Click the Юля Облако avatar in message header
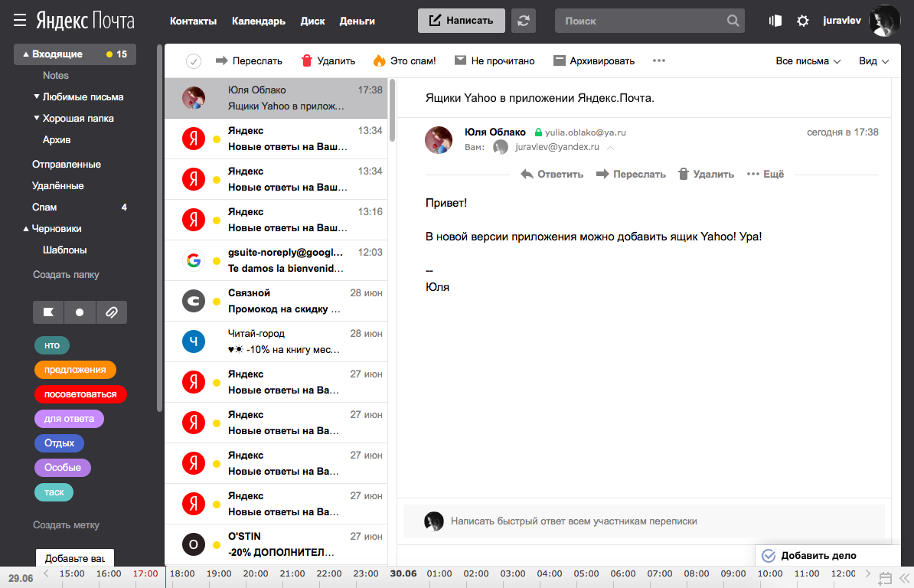Screen dimensions: 914x588 click(439, 140)
